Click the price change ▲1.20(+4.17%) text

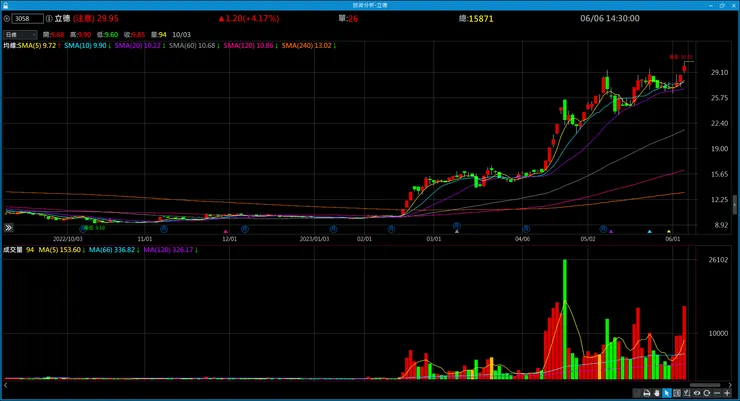(249, 18)
